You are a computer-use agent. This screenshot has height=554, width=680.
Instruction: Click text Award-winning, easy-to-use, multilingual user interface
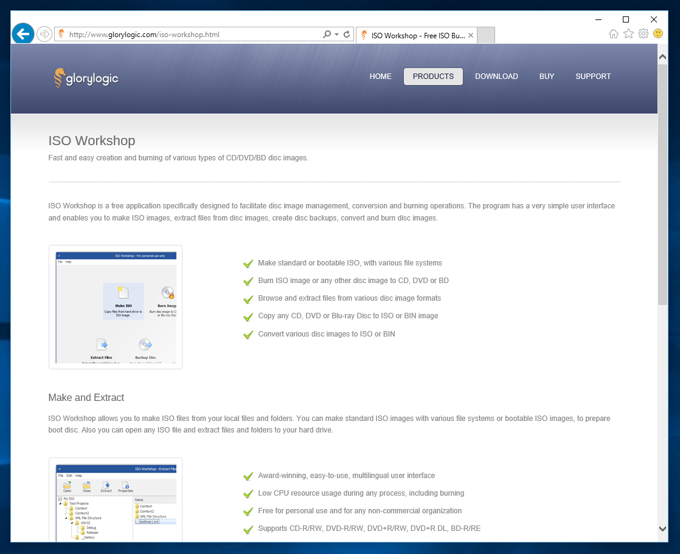click(x=347, y=475)
